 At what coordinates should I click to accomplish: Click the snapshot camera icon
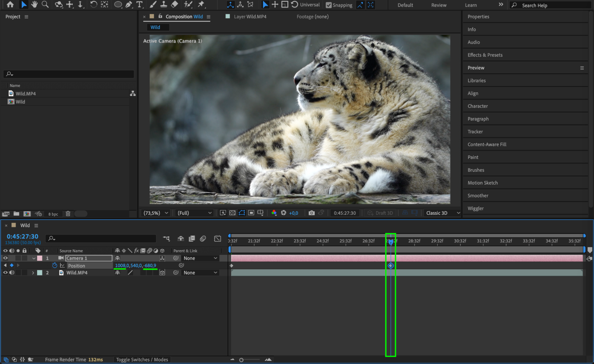coord(311,213)
